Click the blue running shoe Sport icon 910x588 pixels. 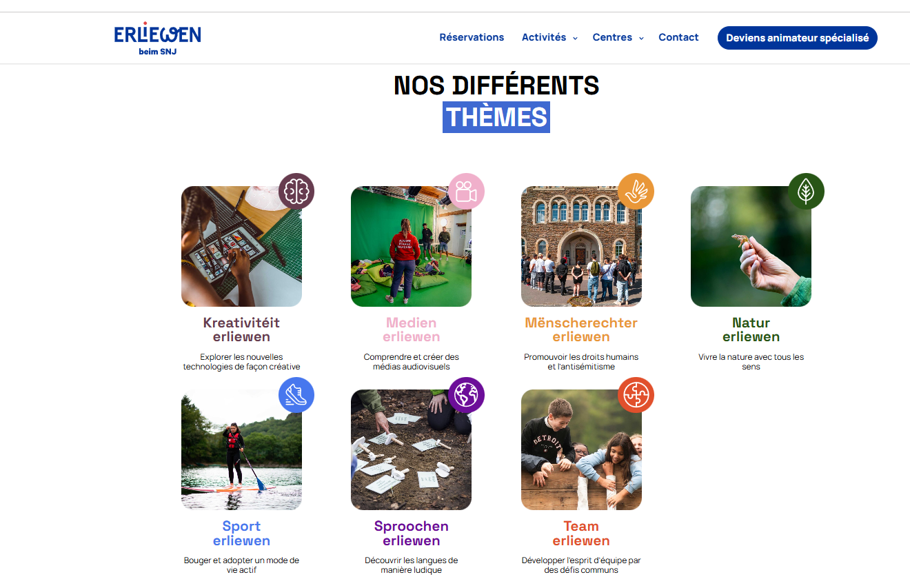pyautogui.click(x=296, y=395)
